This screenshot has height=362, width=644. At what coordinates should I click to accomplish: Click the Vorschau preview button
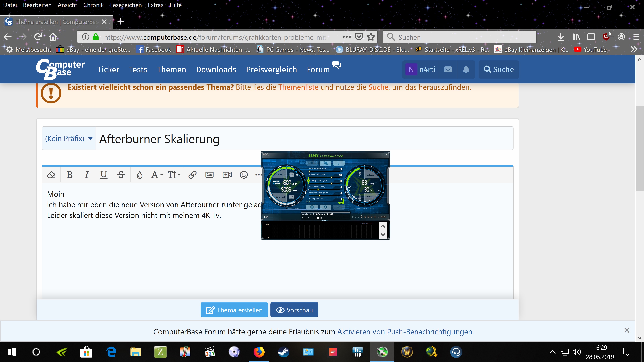tap(294, 310)
